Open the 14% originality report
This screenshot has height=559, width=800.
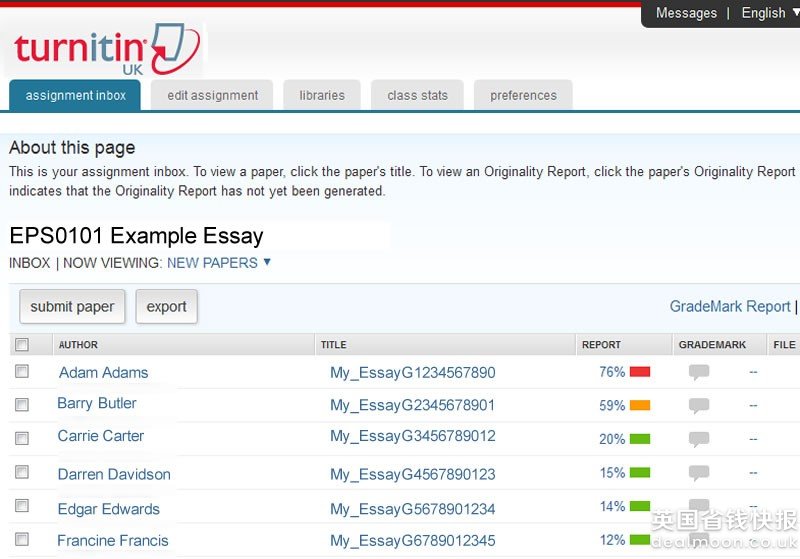click(624, 506)
